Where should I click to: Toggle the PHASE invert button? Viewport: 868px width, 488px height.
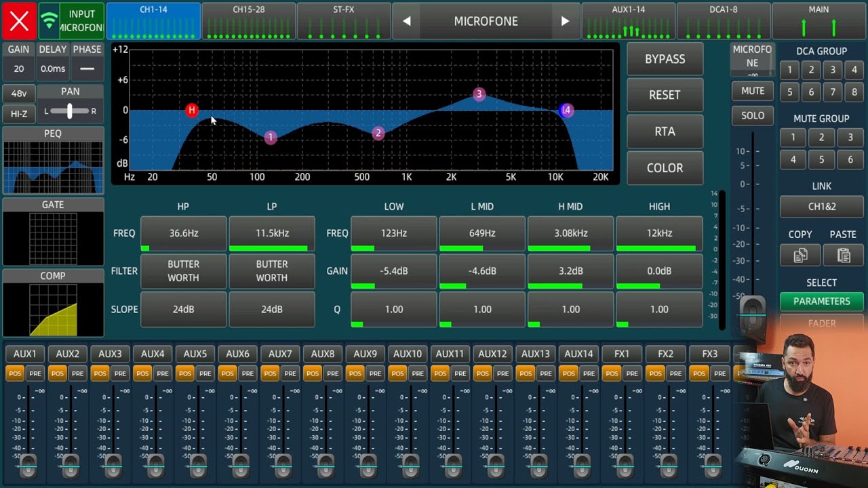point(87,68)
